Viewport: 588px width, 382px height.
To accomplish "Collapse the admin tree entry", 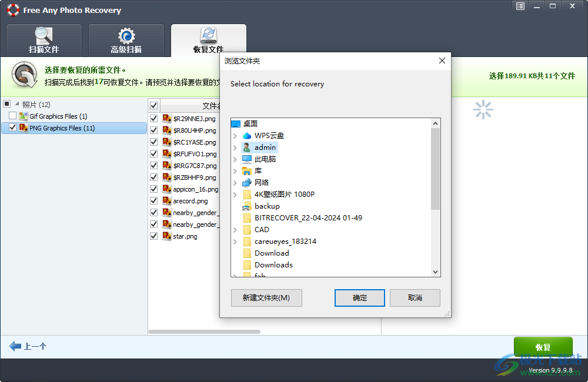I will pyautogui.click(x=235, y=147).
